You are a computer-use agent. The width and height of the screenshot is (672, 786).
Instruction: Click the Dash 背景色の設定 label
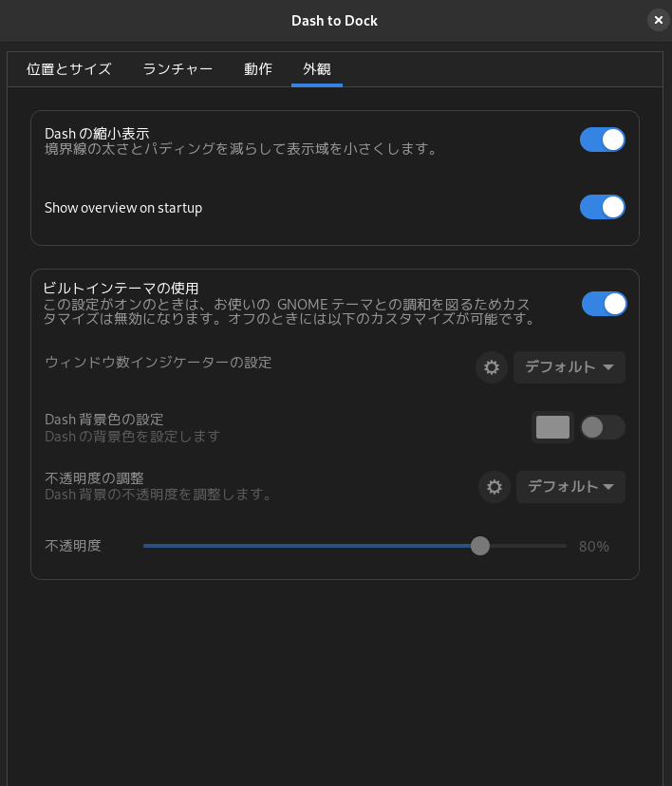click(104, 419)
